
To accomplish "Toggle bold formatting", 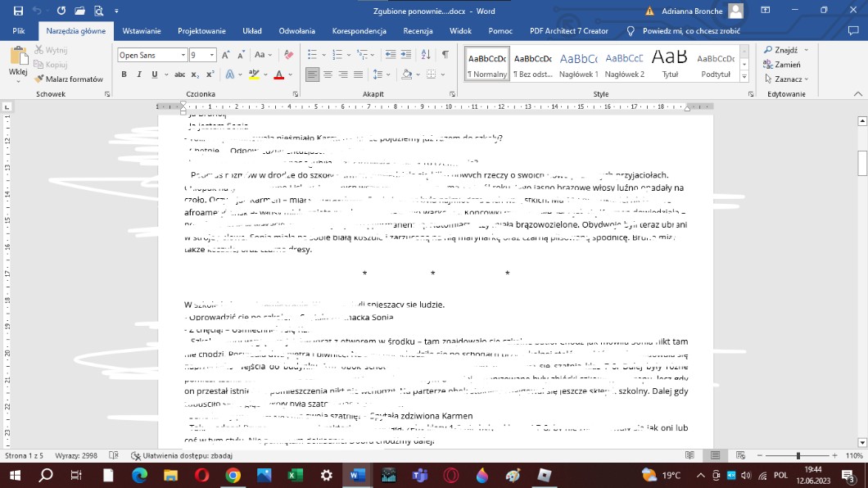I will [124, 75].
